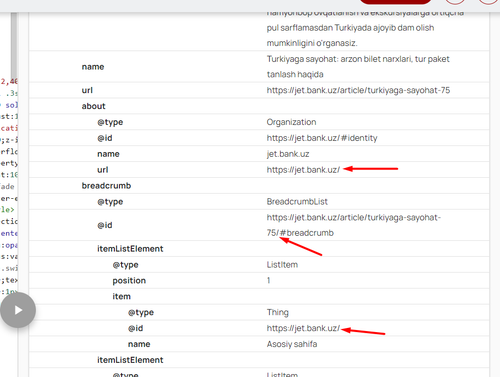Click the '@id' label under item
The height and width of the screenshot is (377, 500).
[x=135, y=328]
